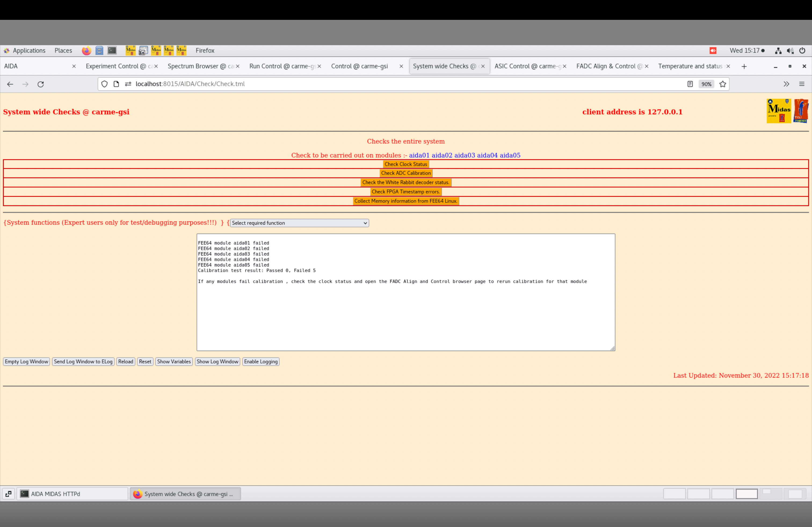The width and height of the screenshot is (812, 527).
Task: Open the volume icon in system tray
Action: point(790,50)
